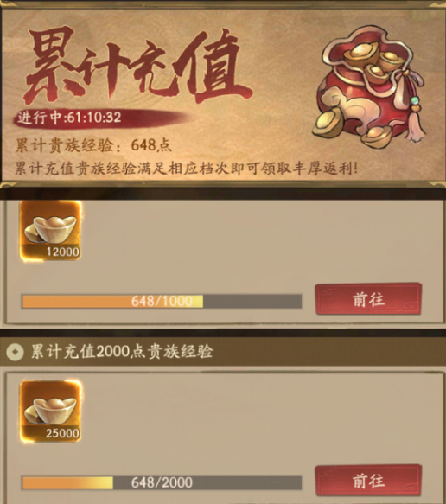Click 前往 button for the 1000 tier
The height and width of the screenshot is (504, 446).
coord(368,299)
